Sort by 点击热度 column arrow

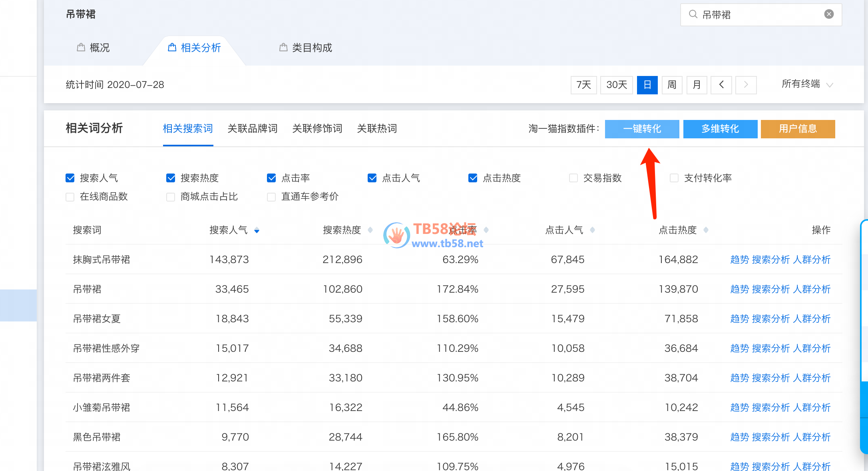click(x=706, y=230)
